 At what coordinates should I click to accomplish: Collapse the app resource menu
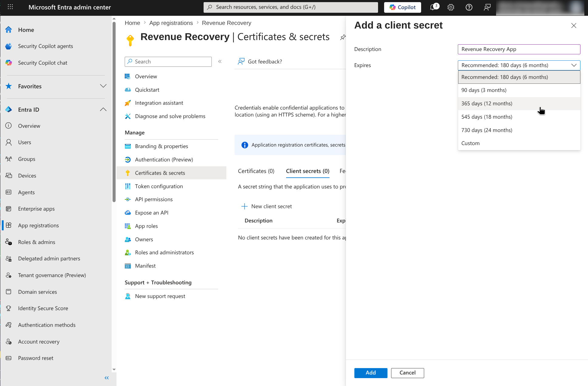(x=220, y=62)
